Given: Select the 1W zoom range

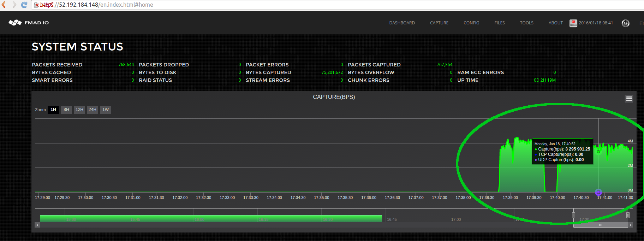Looking at the screenshot, I should click(106, 110).
